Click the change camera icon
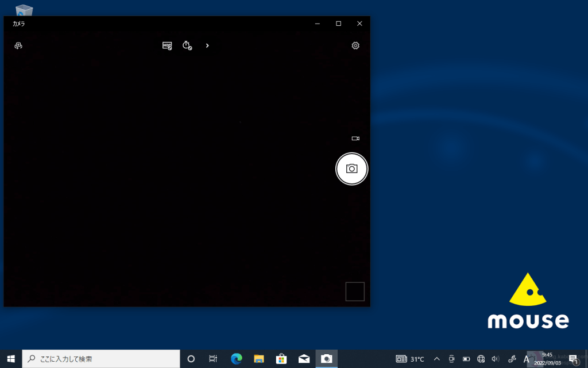 (x=18, y=45)
